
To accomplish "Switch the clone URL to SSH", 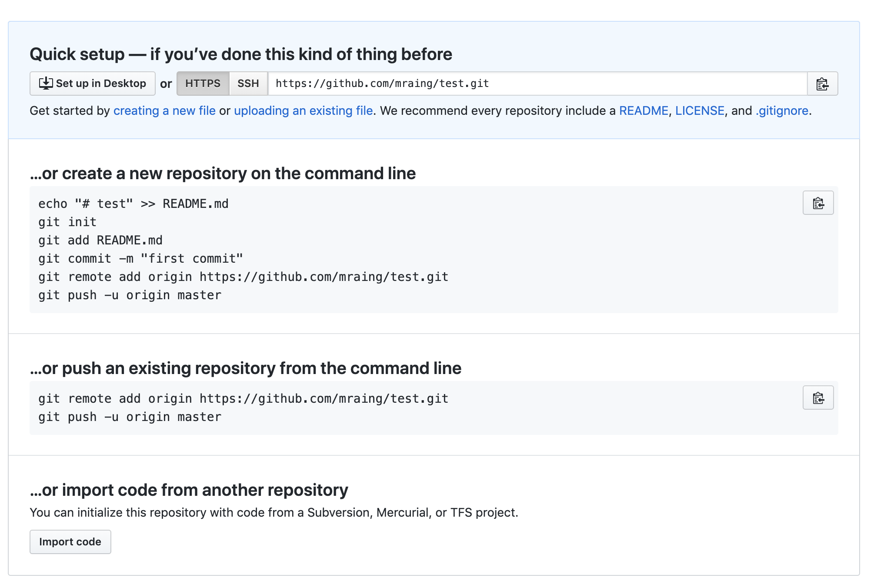I will [248, 84].
